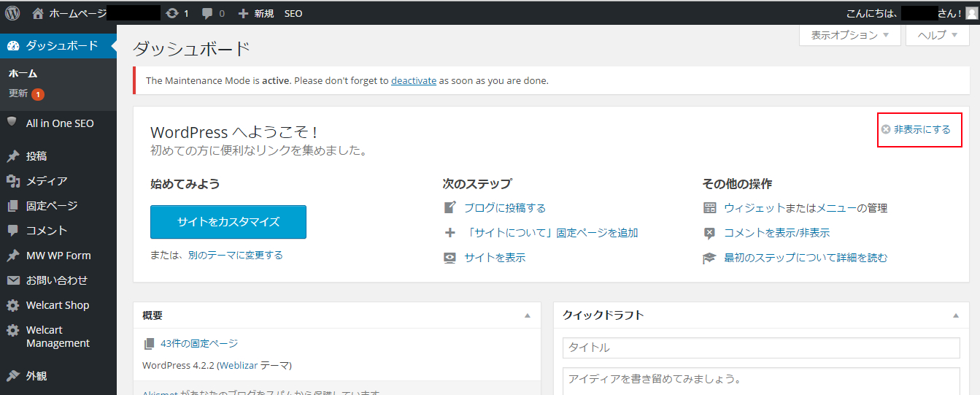
Task: Click the WordPress logo icon
Action: click(x=12, y=13)
